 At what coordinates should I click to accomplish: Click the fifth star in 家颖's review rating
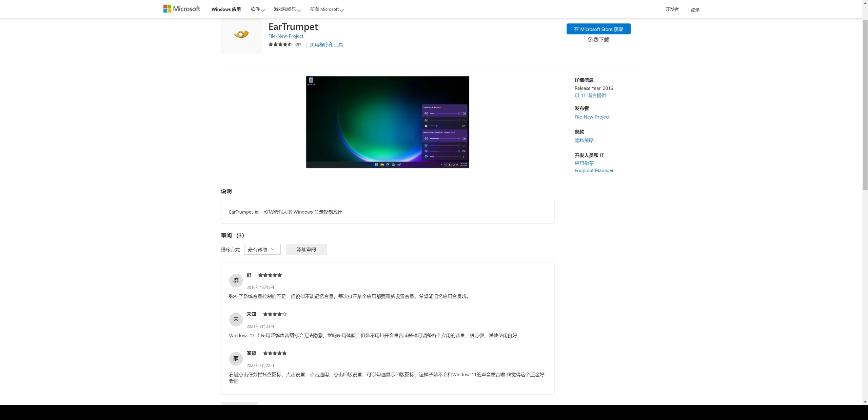tap(284, 353)
